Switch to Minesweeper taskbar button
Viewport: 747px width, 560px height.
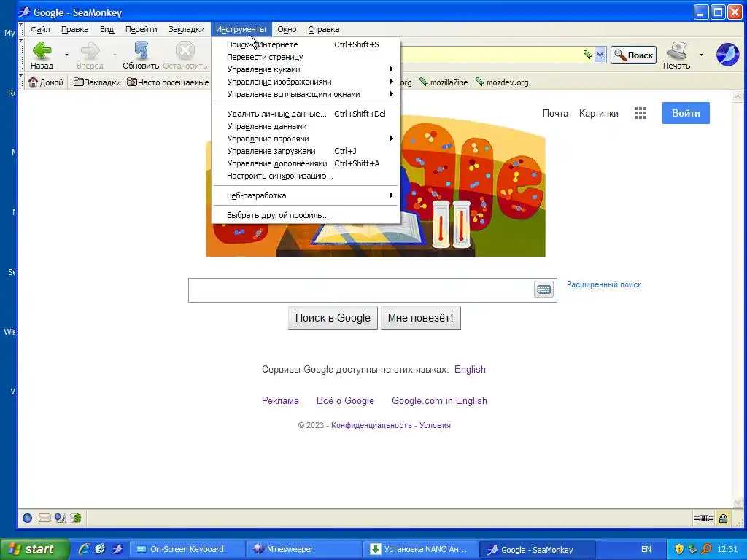click(x=303, y=549)
